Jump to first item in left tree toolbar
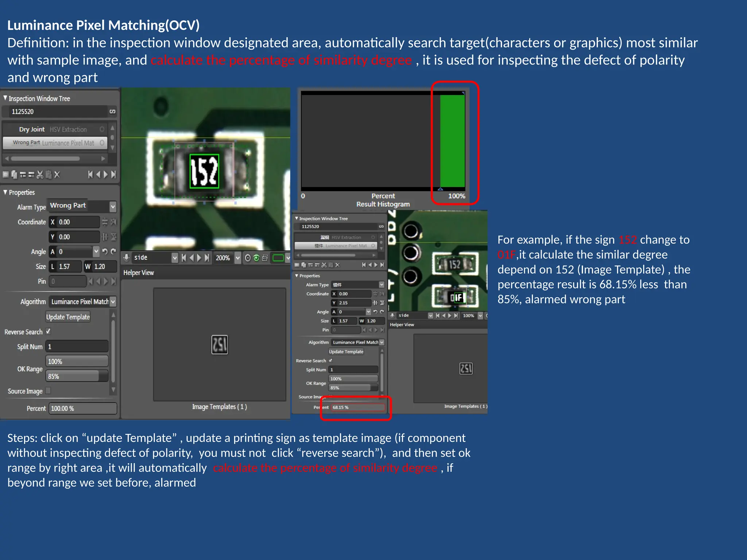This screenshot has width=747, height=560. [x=90, y=175]
